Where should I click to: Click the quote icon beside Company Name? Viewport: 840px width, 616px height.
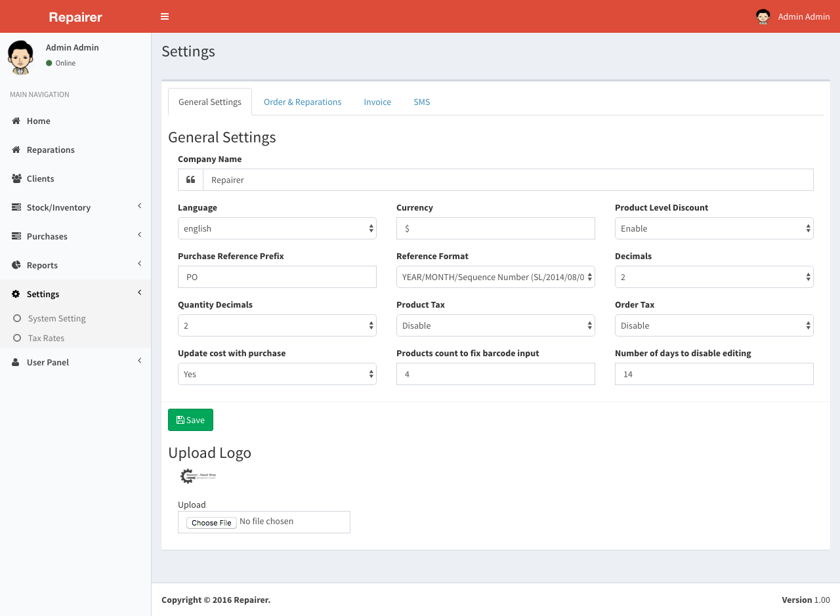[x=190, y=180]
